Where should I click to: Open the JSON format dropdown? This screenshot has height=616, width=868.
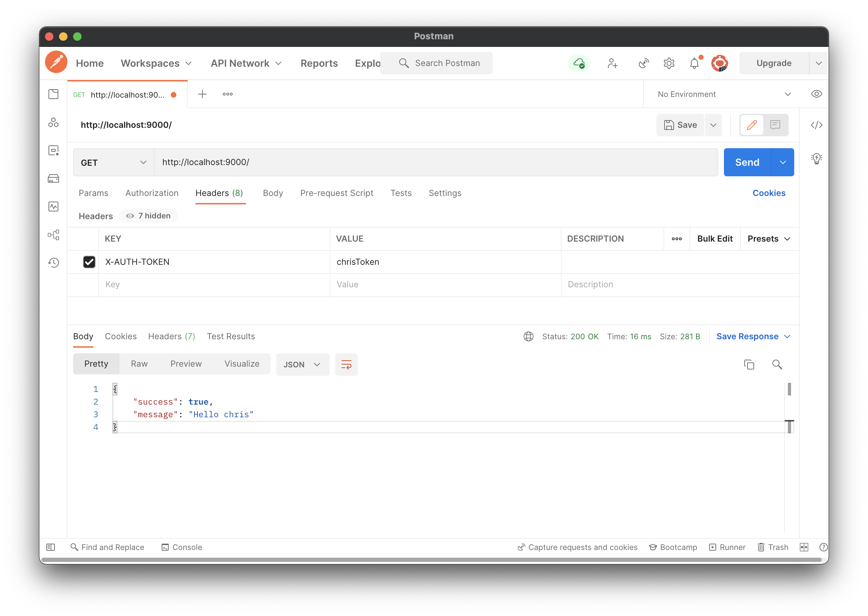(302, 365)
